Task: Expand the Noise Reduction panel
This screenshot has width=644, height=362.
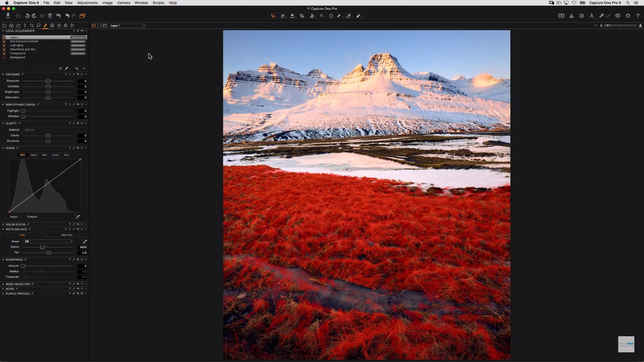Action: pyautogui.click(x=3, y=284)
